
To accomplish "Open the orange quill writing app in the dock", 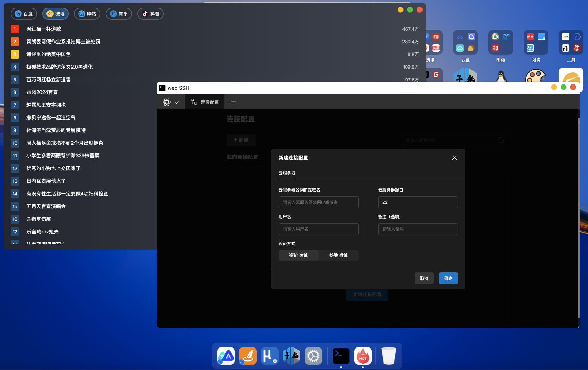I will tap(248, 356).
